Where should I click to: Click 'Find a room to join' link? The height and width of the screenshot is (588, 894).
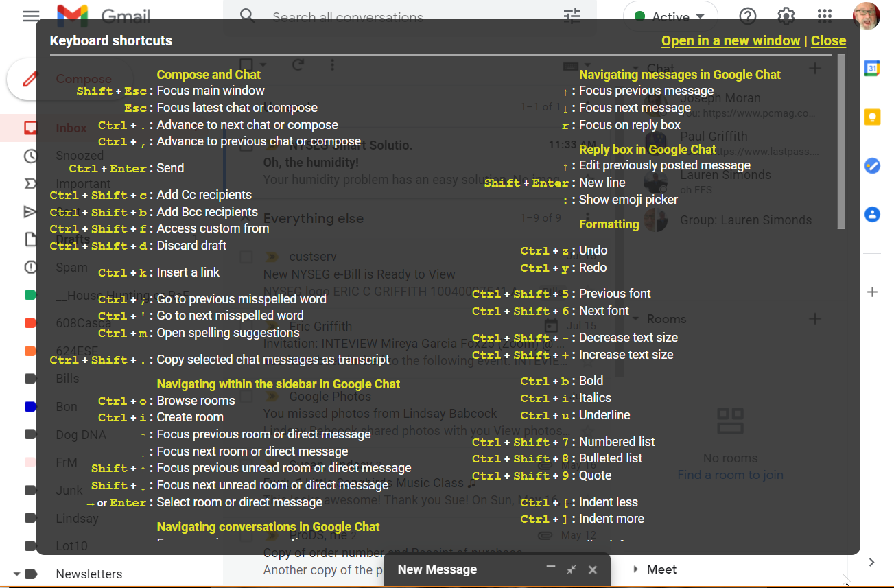click(x=730, y=475)
